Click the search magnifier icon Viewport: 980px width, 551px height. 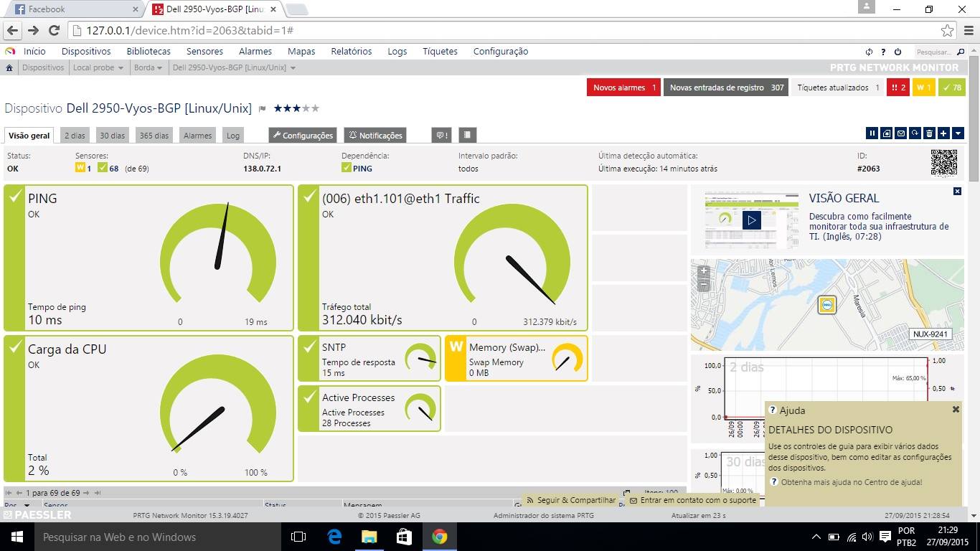(961, 52)
